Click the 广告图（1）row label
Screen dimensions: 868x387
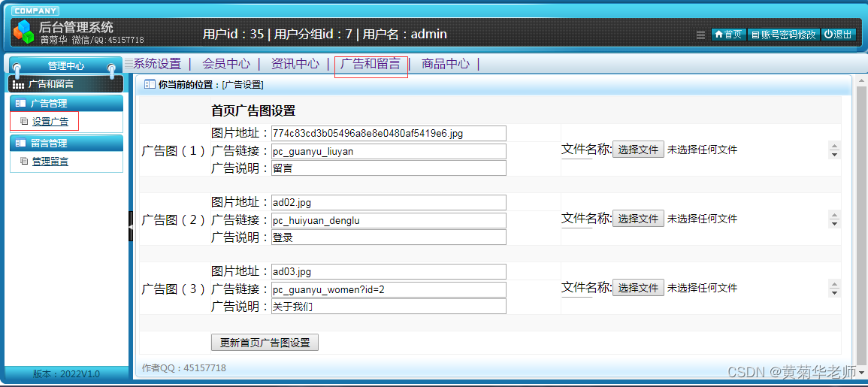174,150
